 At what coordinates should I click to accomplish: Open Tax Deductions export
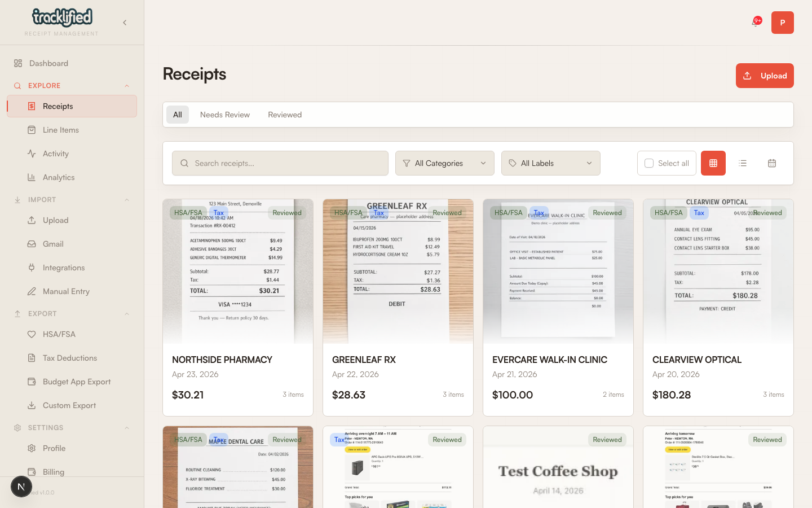pos(72,358)
